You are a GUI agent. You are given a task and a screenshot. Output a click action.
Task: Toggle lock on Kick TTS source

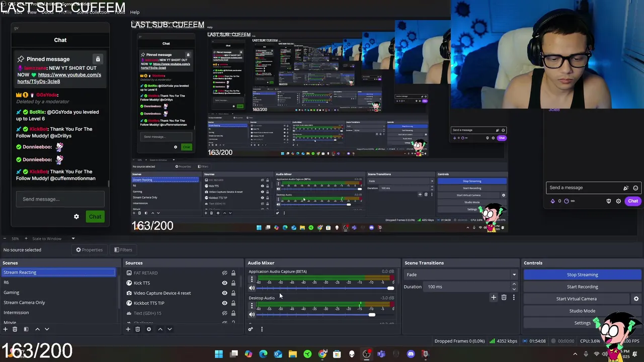tap(233, 283)
